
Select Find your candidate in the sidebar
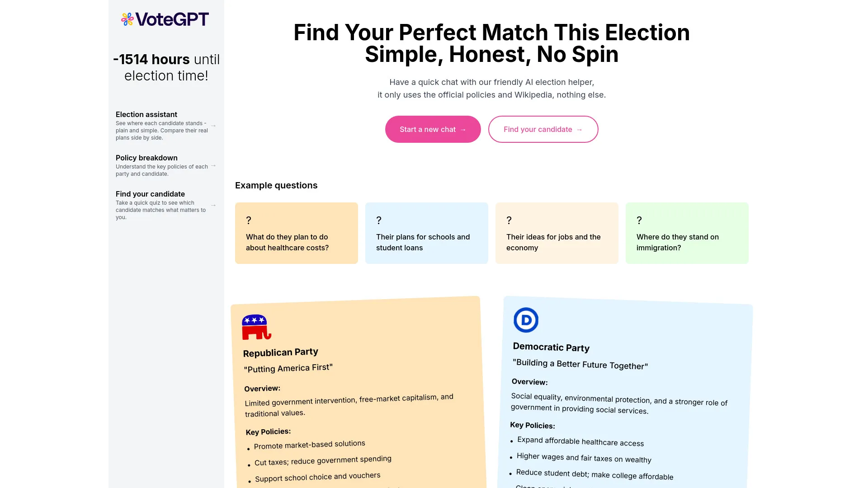pos(150,194)
